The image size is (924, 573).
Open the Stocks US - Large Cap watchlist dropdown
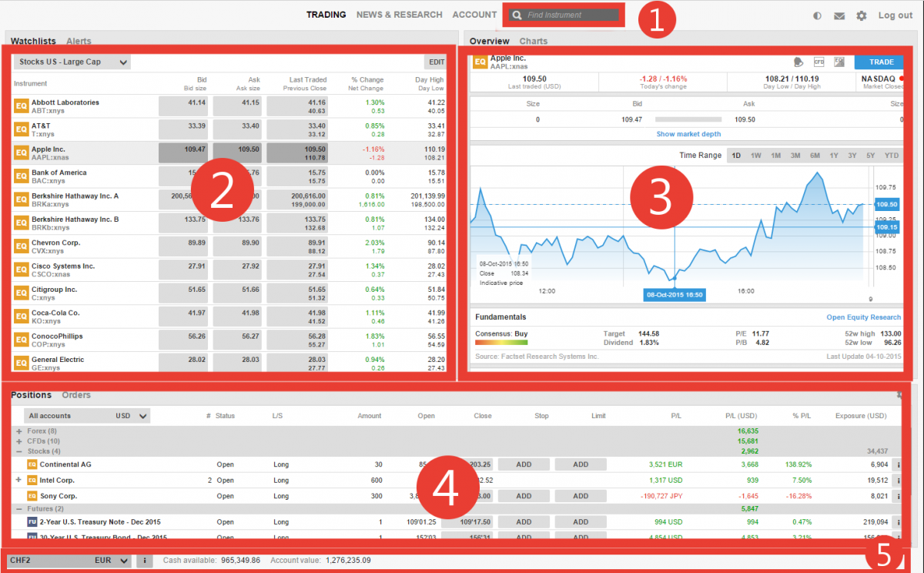coord(72,62)
